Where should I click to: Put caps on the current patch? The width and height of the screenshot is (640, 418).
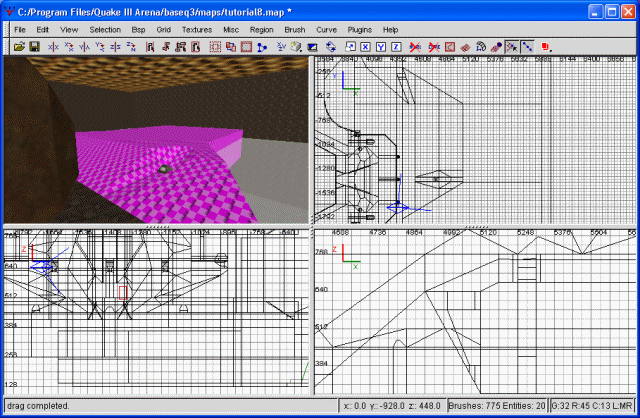(x=496, y=47)
